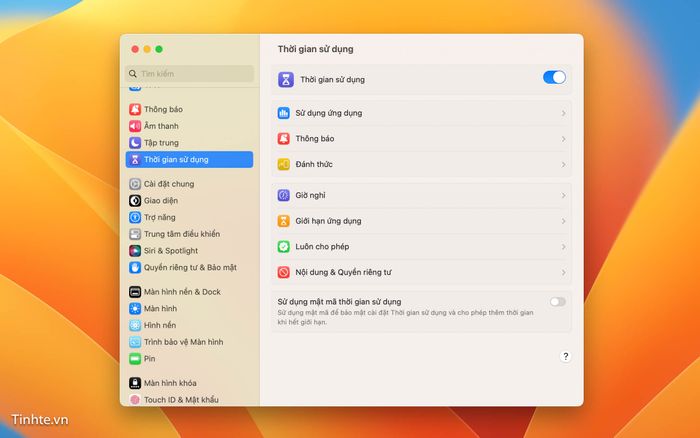
Task: Click the green Luôn cho phép checkmark icon
Action: 283,246
